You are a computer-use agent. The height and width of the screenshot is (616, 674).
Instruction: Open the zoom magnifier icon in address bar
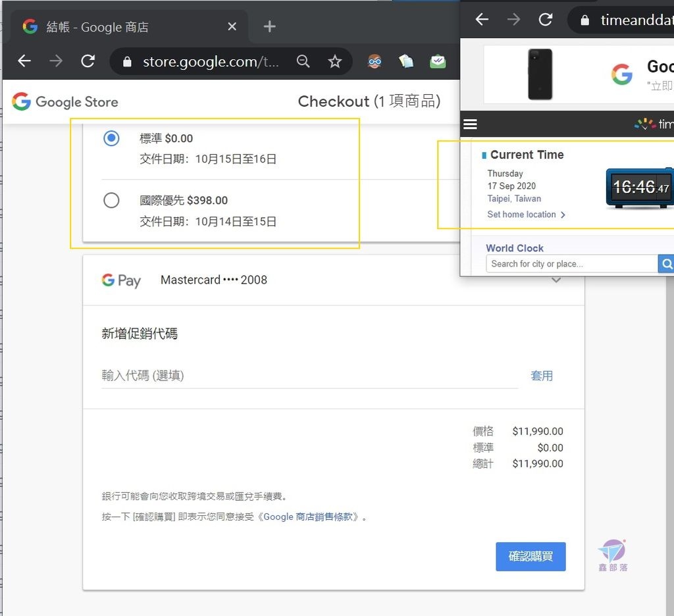coord(303,61)
